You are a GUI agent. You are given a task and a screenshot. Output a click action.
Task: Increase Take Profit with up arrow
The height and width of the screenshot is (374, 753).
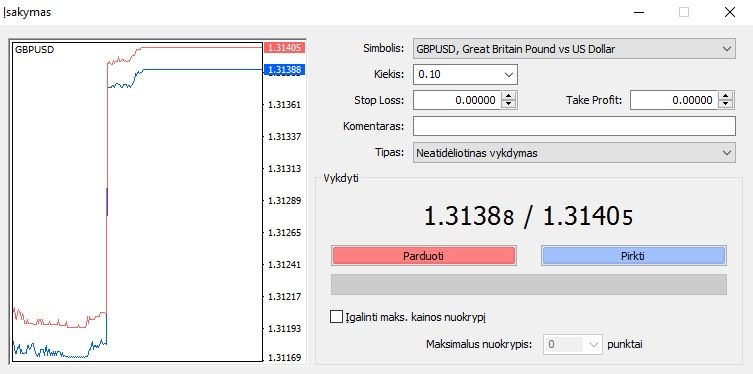(726, 96)
